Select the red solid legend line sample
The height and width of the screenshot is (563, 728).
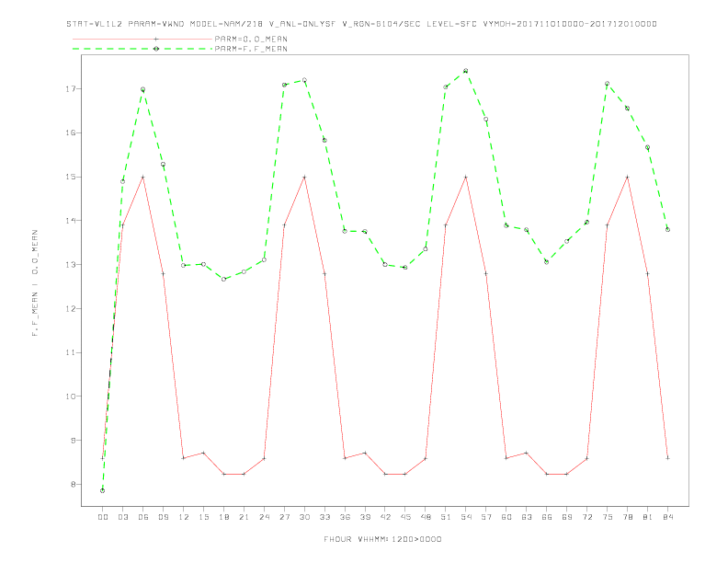click(x=142, y=39)
